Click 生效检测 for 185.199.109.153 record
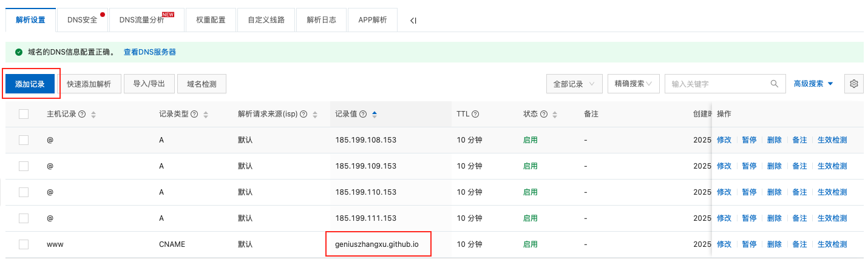Screen dimensions: 868x259 (832, 166)
